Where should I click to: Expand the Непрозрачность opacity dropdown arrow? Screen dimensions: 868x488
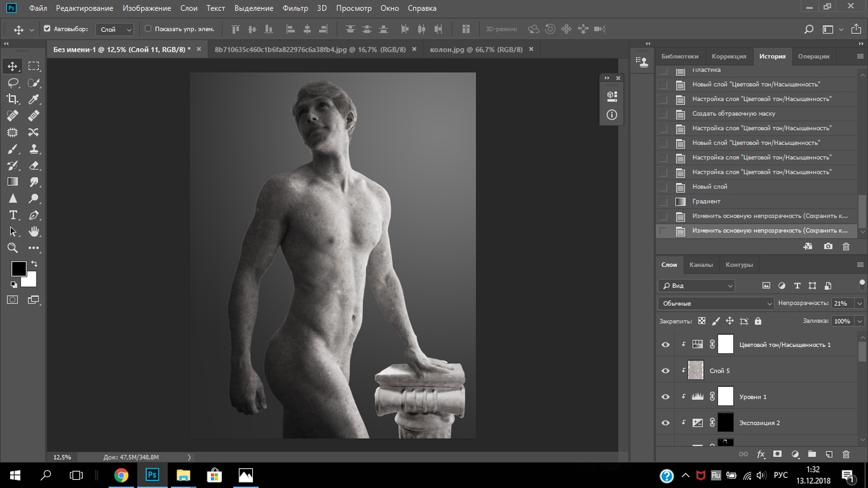click(x=859, y=304)
